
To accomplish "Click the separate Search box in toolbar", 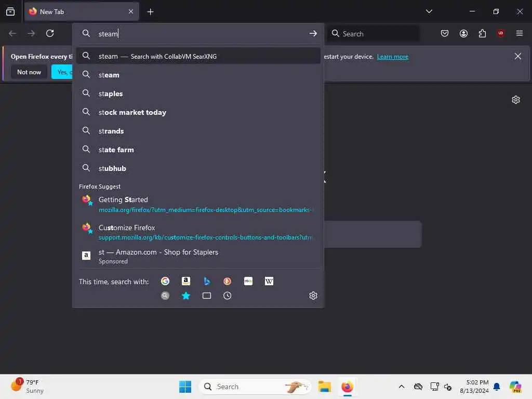I will (x=373, y=34).
